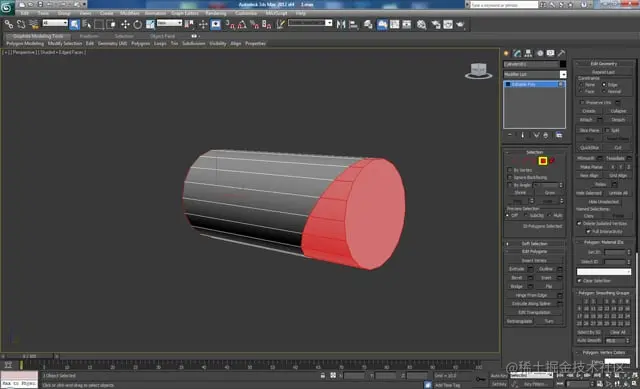Select the Element sub-object level icon

pos(552,161)
